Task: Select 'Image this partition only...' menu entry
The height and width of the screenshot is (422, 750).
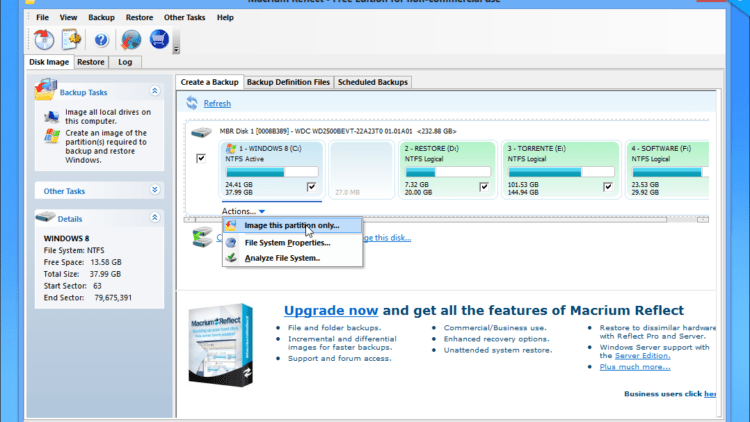Action: pos(291,225)
